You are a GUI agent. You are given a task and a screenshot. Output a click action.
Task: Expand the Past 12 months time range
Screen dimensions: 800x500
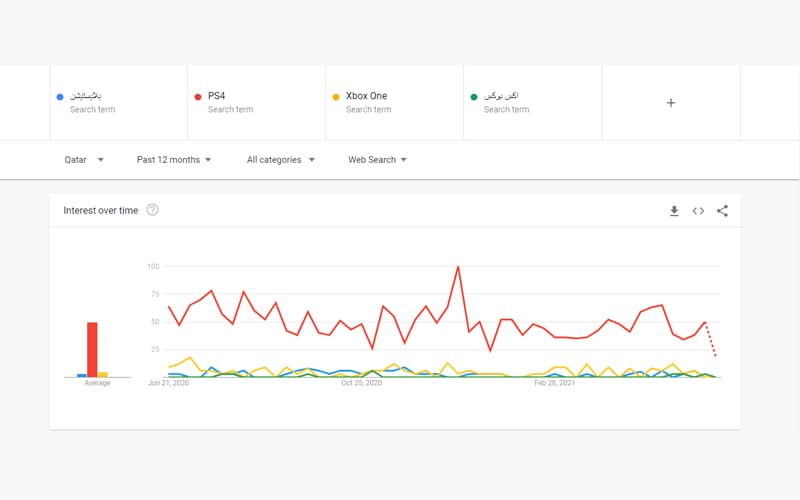click(174, 159)
